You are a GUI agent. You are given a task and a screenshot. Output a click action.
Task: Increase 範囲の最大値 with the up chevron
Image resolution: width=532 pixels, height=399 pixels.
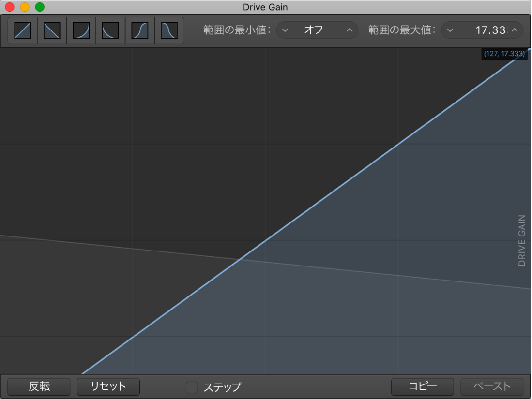coord(515,30)
